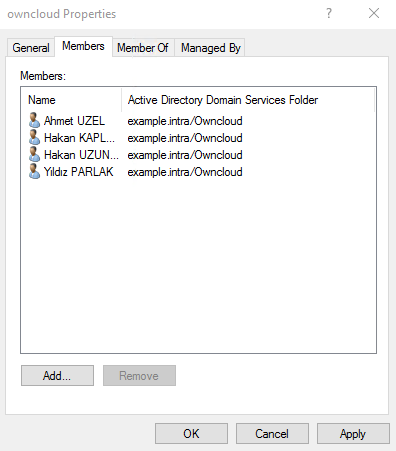Image resolution: width=396 pixels, height=451 pixels.
Task: Switch to the General tab
Action: click(x=31, y=48)
